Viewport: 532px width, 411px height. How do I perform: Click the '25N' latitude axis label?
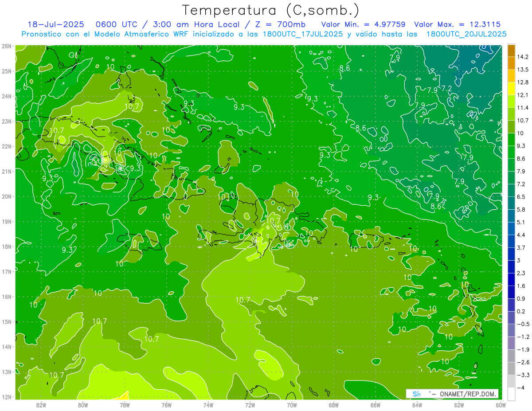[x=6, y=71]
